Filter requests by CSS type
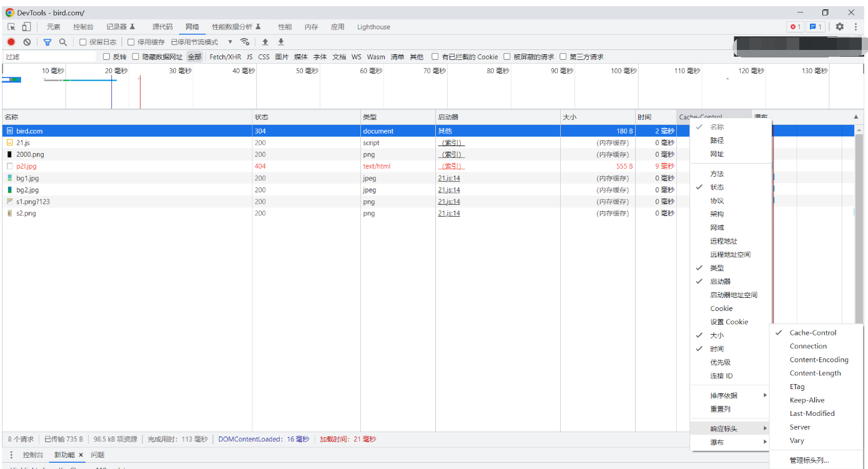The image size is (868, 469). 264,57
